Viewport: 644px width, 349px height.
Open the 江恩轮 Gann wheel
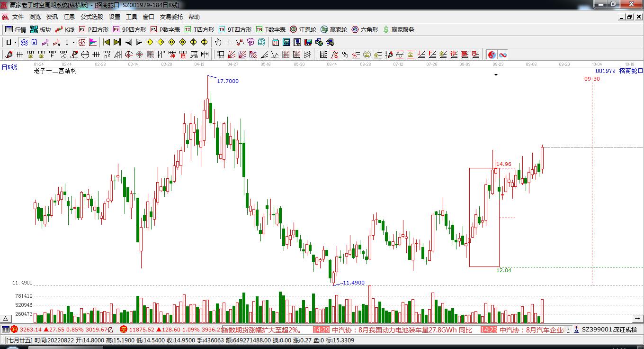pyautogui.click(x=303, y=29)
